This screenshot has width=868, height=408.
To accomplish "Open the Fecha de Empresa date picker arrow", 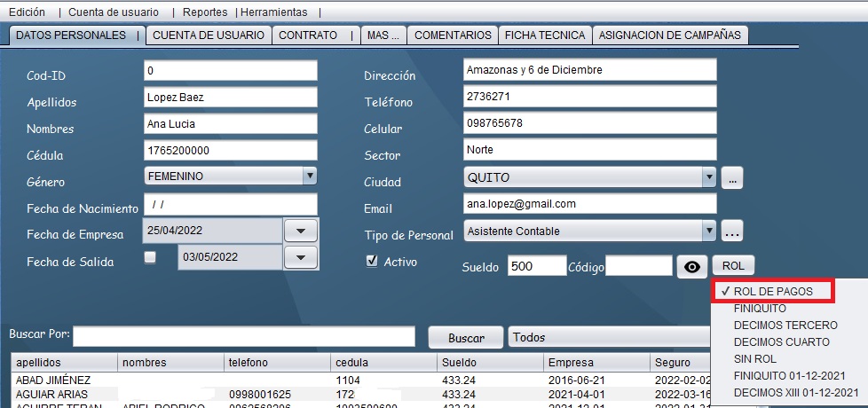I will pyautogui.click(x=300, y=231).
